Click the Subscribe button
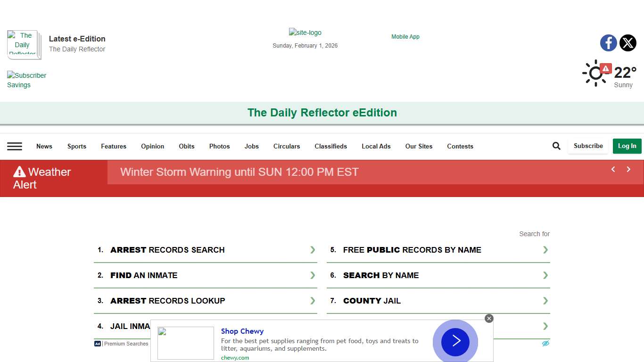644x362 pixels. [588, 146]
